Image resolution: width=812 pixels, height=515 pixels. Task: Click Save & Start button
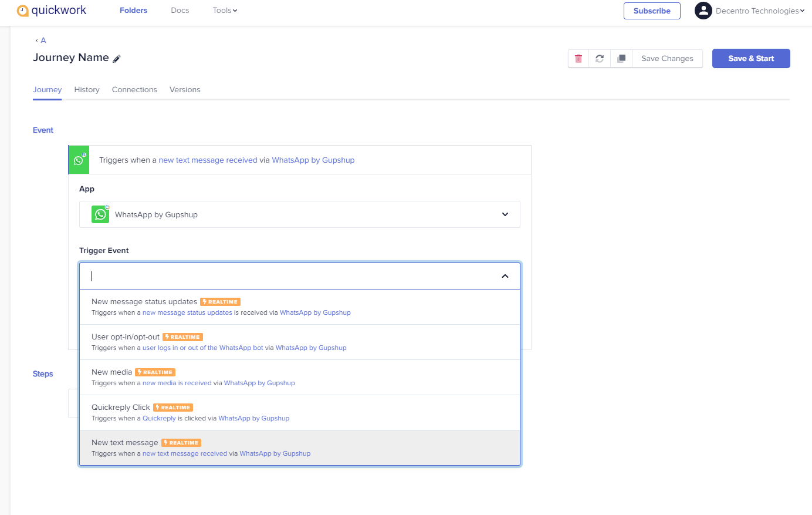point(751,59)
